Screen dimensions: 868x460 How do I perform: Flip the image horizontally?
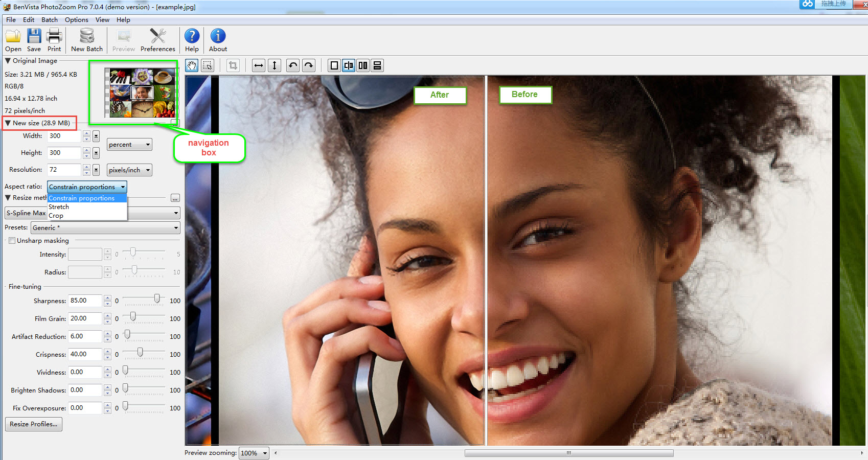[x=258, y=65]
